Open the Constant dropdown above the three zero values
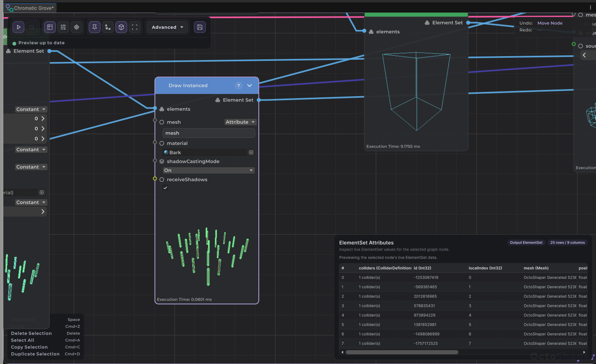 31,109
